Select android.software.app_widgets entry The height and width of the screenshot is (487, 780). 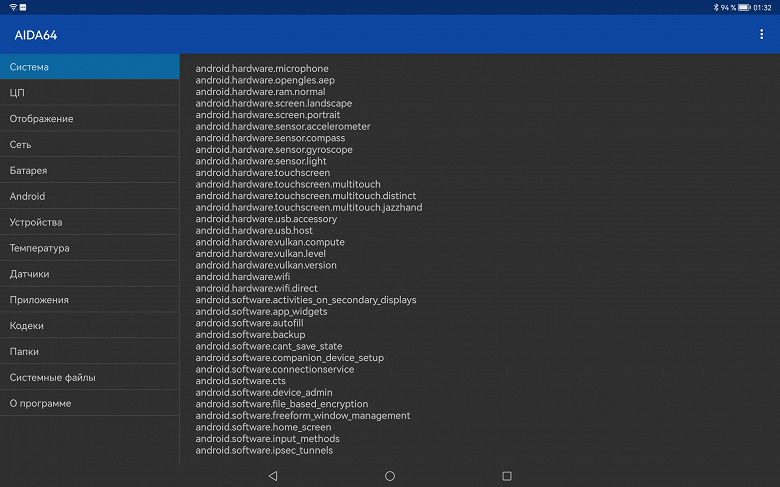click(261, 311)
